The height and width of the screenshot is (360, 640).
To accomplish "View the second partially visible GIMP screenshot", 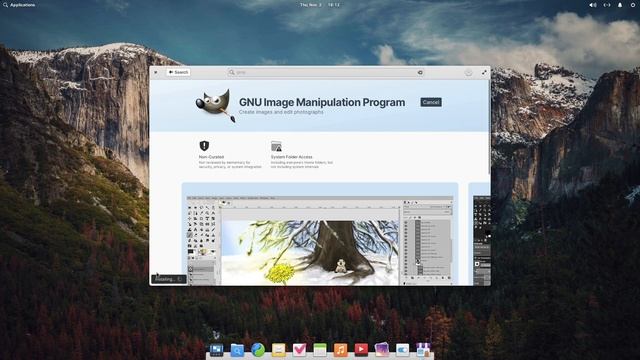I will 480,234.
